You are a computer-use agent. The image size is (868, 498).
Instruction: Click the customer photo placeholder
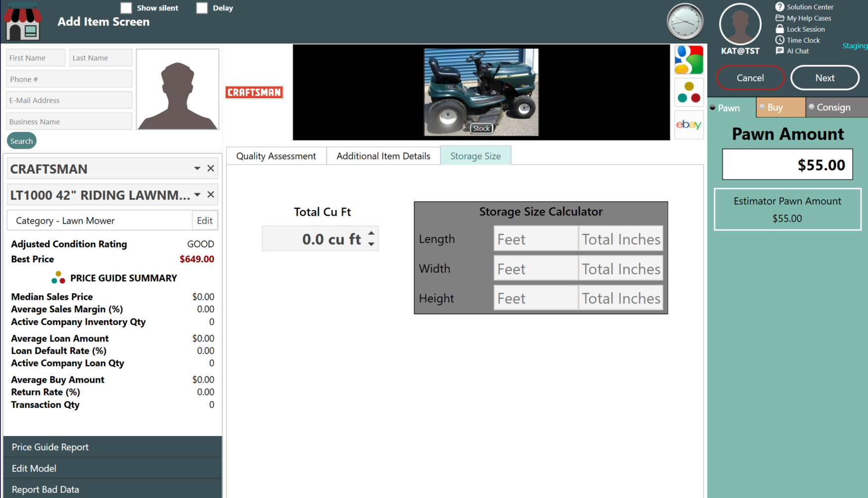click(x=177, y=89)
